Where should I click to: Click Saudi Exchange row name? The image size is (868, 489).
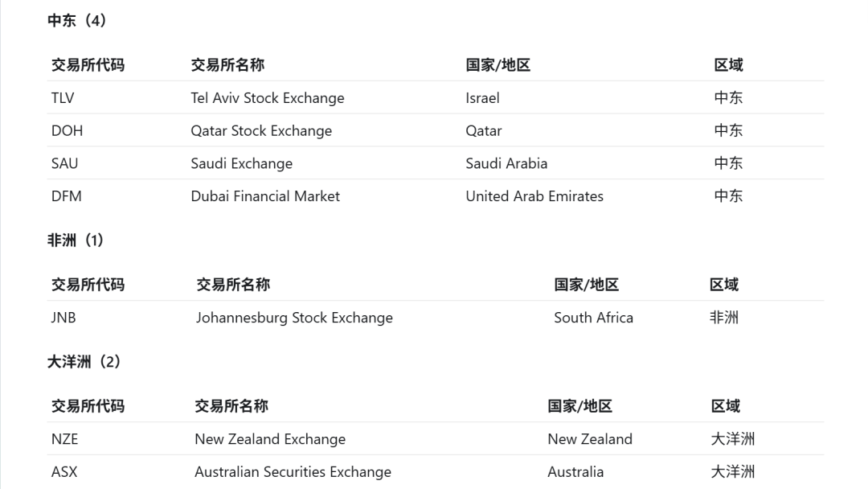tap(241, 163)
